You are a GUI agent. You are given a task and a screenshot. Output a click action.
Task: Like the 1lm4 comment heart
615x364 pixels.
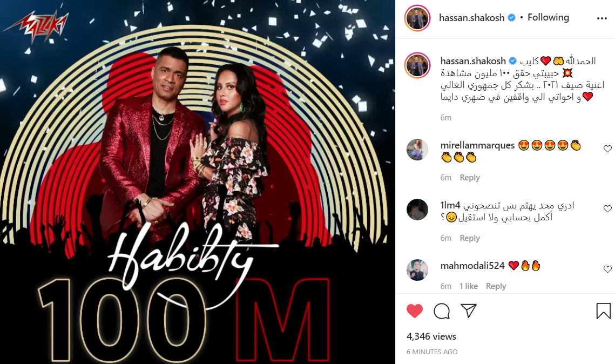point(607,208)
